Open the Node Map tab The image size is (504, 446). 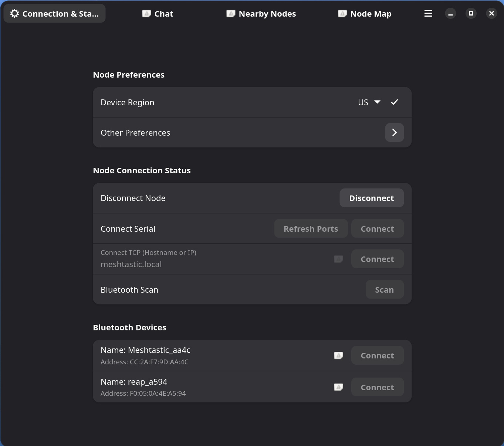tap(365, 14)
